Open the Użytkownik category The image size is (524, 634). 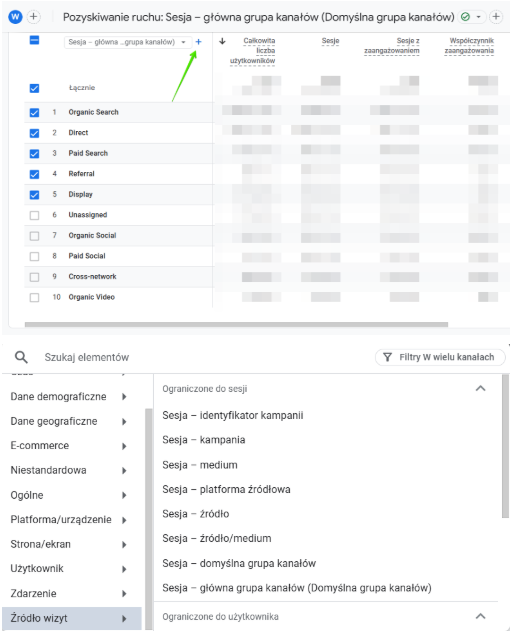[72, 568]
